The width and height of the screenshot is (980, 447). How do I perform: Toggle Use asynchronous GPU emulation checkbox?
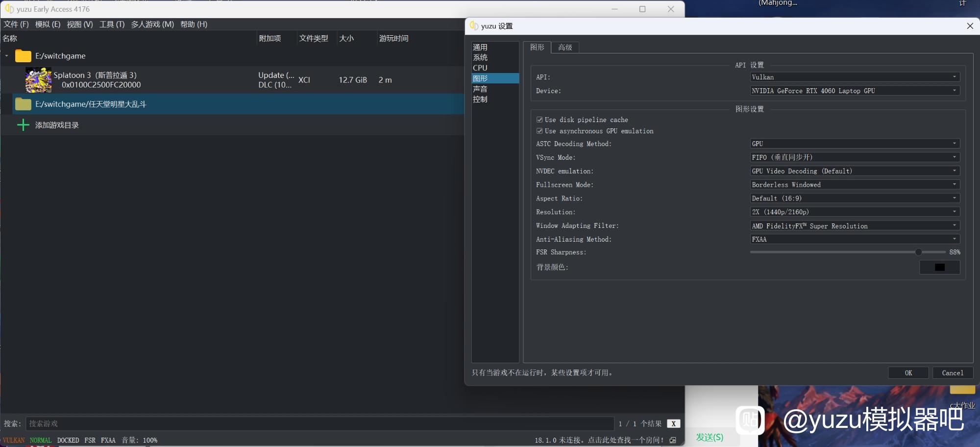coord(539,131)
